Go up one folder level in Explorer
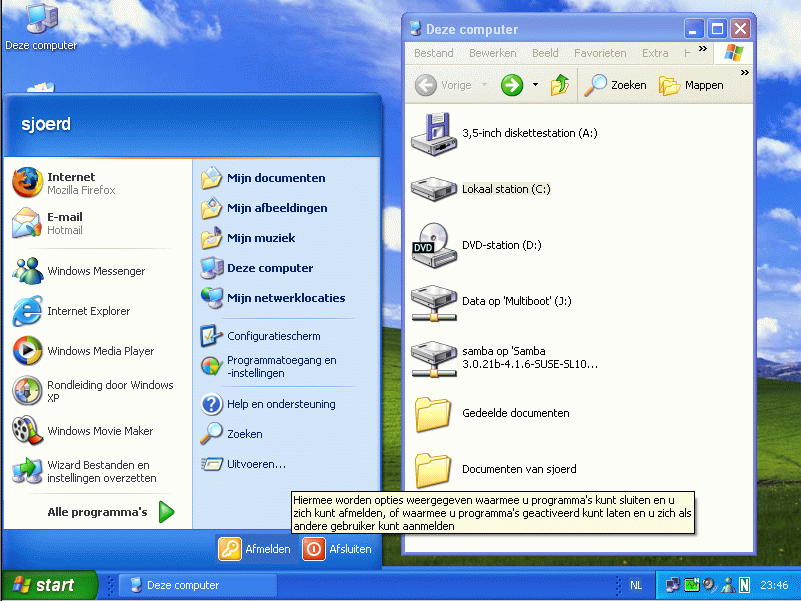This screenshot has width=801, height=601. click(560, 85)
